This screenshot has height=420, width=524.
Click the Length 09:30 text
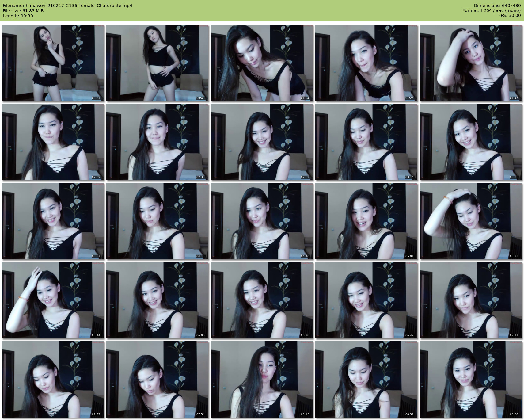pyautogui.click(x=18, y=16)
